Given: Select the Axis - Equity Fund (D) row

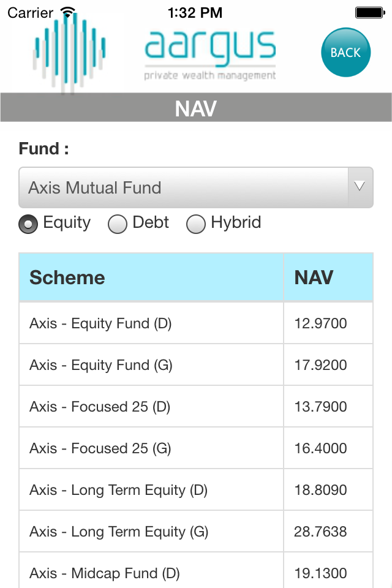Looking at the screenshot, I should pyautogui.click(x=196, y=323).
